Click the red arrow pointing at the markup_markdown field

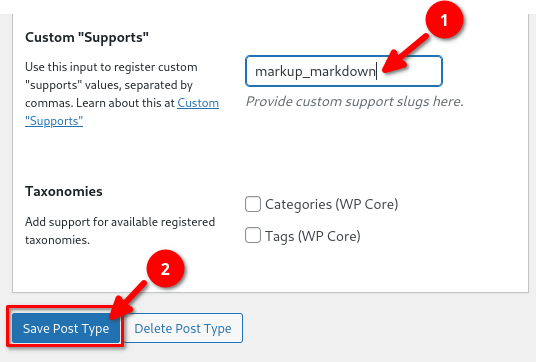click(405, 53)
